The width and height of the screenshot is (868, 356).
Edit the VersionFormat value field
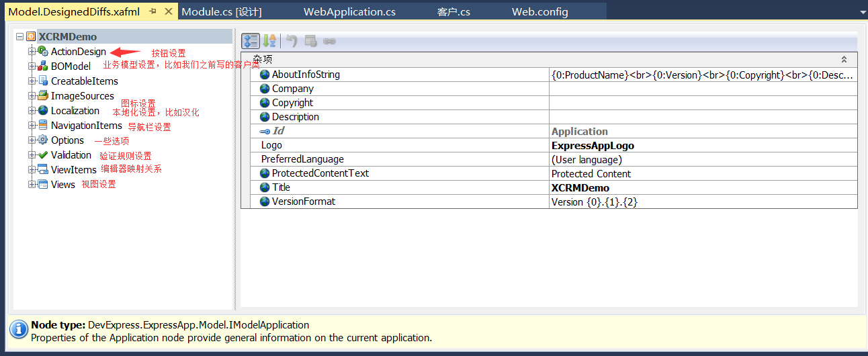703,202
